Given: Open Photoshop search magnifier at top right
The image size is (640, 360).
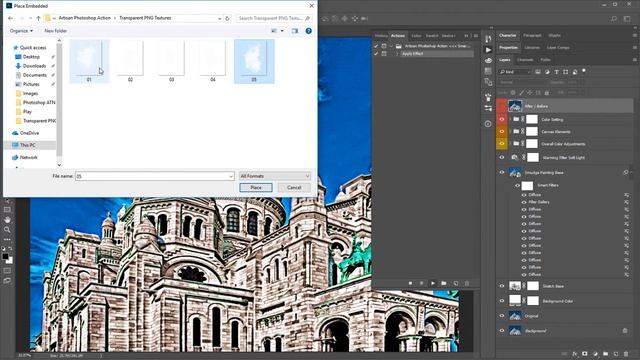Looking at the screenshot, I should point(613,18).
